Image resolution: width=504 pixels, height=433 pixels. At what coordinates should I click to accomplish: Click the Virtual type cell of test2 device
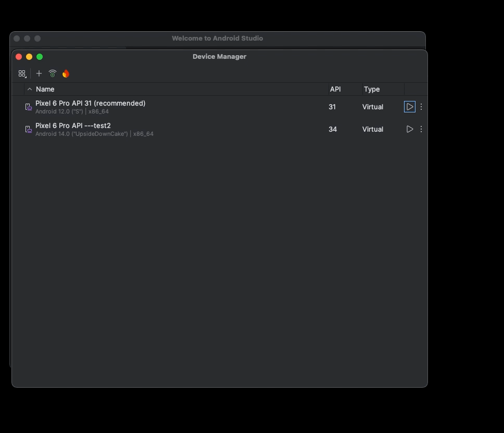point(373,130)
